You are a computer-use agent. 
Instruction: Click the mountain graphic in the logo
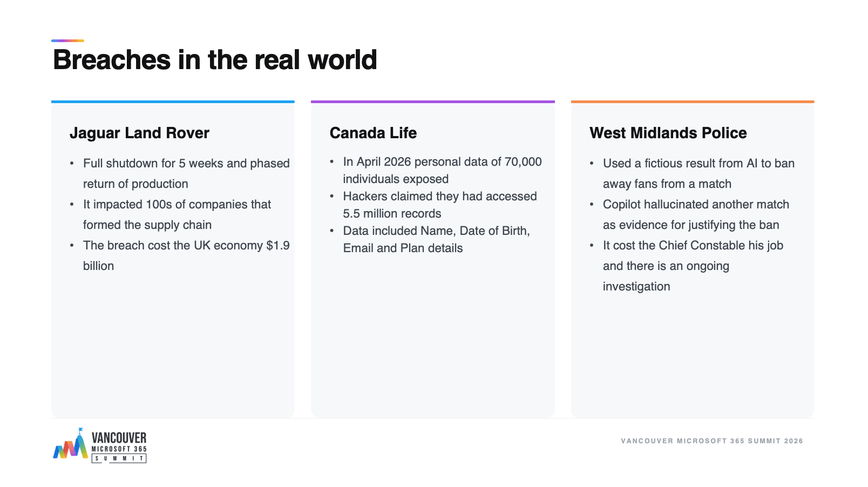pyautogui.click(x=71, y=444)
